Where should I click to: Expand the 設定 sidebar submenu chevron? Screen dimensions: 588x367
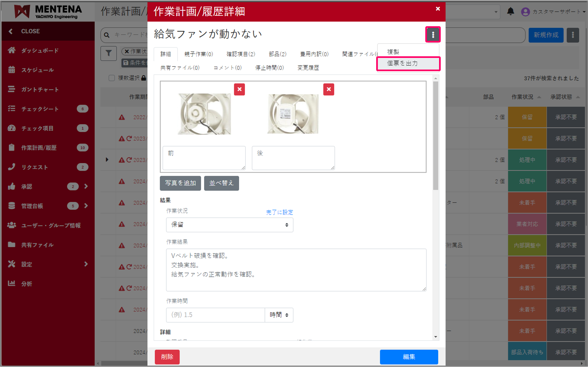[x=86, y=264]
